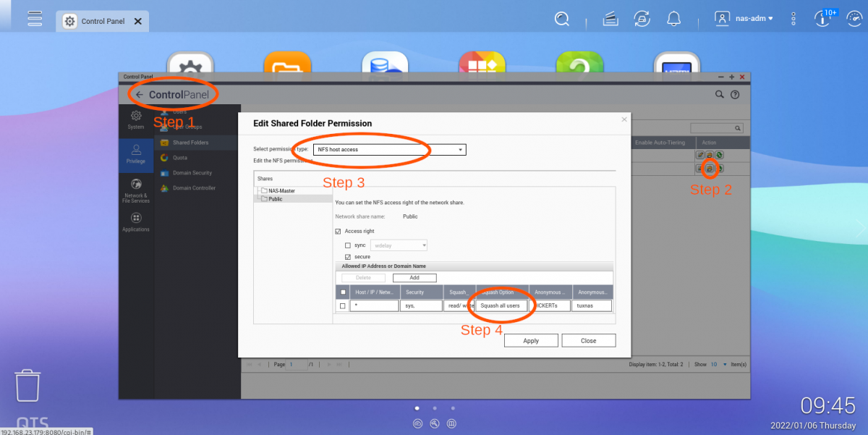Open the Select permission type dropdown

pyautogui.click(x=390, y=150)
